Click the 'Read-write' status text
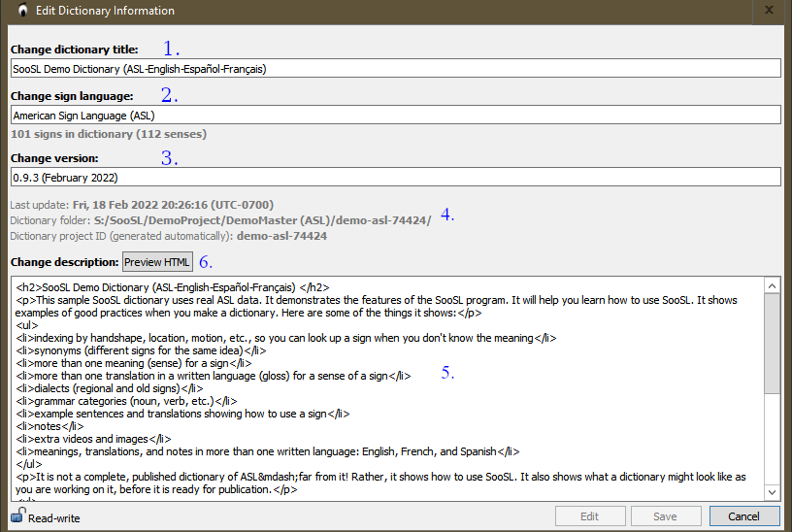This screenshot has width=792, height=532. (54, 518)
